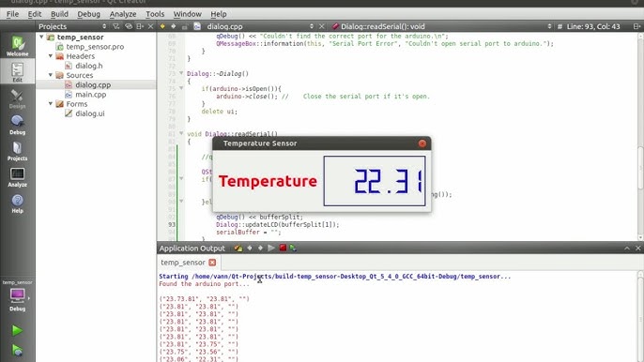Image resolution: width=644 pixels, height=362 pixels.
Task: Clear the Application Output pane
Action: coord(238,248)
